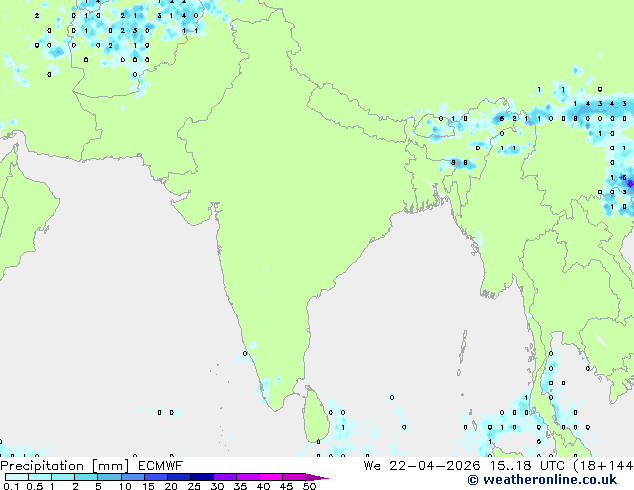Screen dimensions: 634x490
Task: Select the 40–45 mm pink swatch
Action: tap(271, 477)
